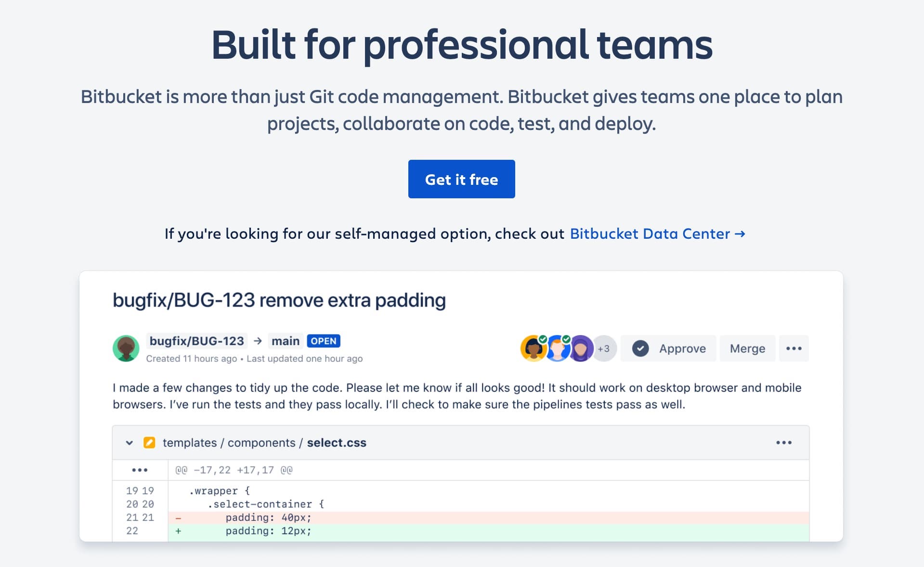This screenshot has width=924, height=567.
Task: Click the .wrapper { code line
Action: [220, 491]
